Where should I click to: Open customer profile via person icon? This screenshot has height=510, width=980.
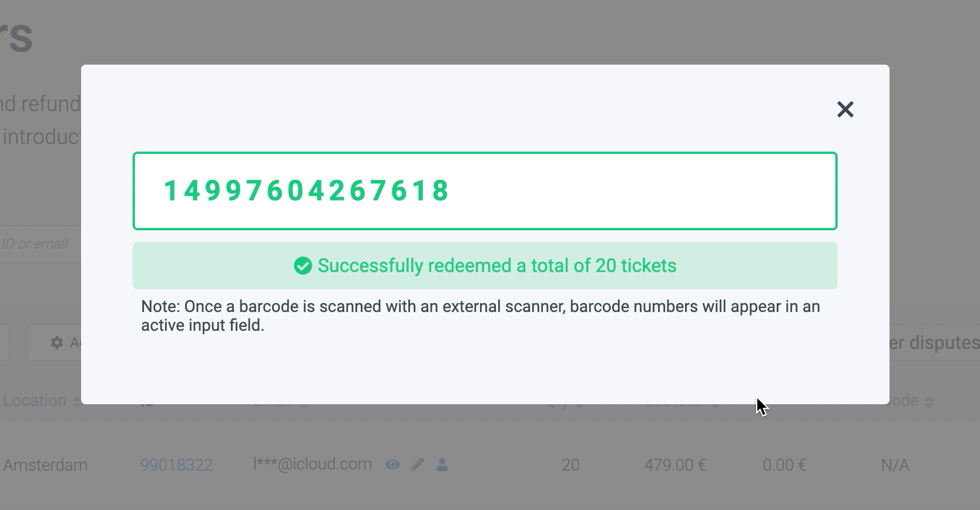[x=442, y=465]
